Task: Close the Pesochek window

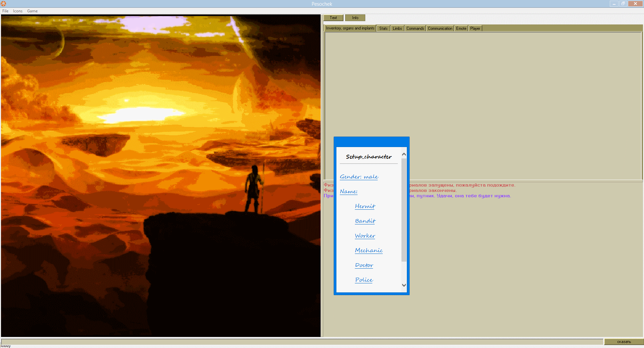Action: click(635, 4)
